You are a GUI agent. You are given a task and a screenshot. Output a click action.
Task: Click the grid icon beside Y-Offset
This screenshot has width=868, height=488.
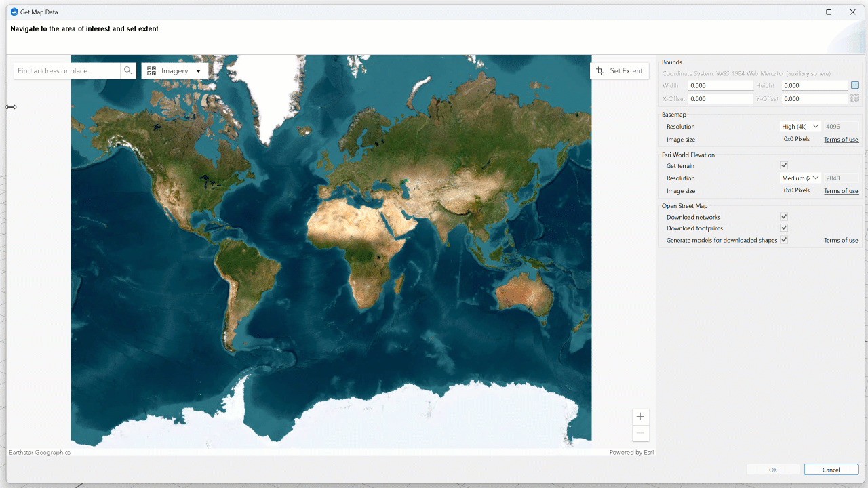854,98
